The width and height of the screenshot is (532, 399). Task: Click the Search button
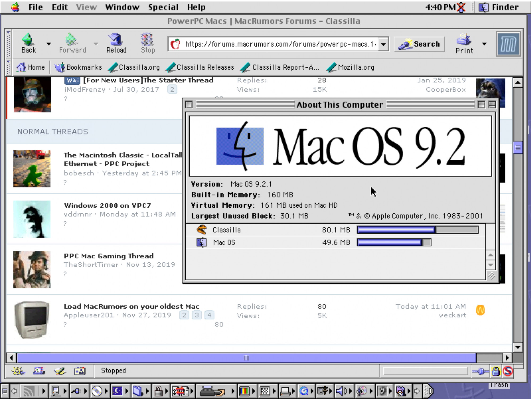419,44
